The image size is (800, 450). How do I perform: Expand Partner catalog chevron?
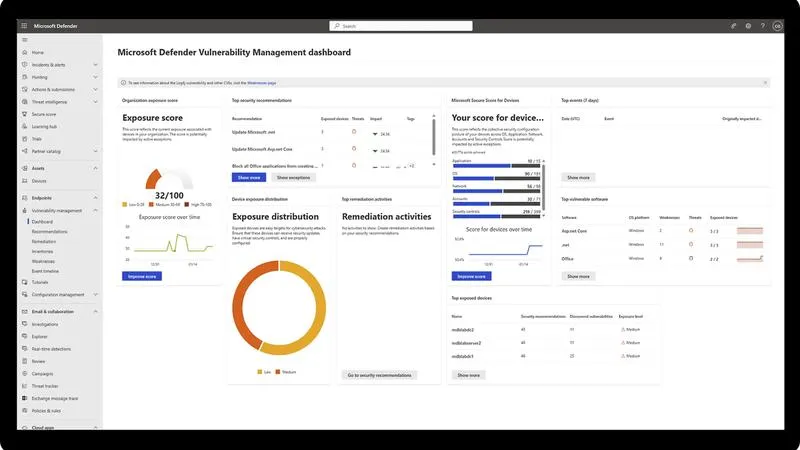pyautogui.click(x=95, y=151)
